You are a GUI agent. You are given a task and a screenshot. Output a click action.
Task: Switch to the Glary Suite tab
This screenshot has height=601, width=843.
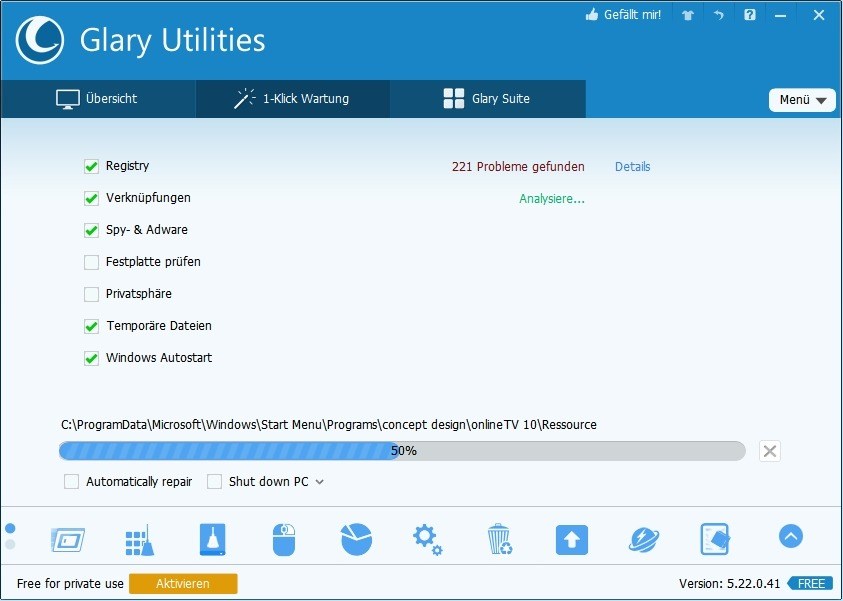(487, 99)
